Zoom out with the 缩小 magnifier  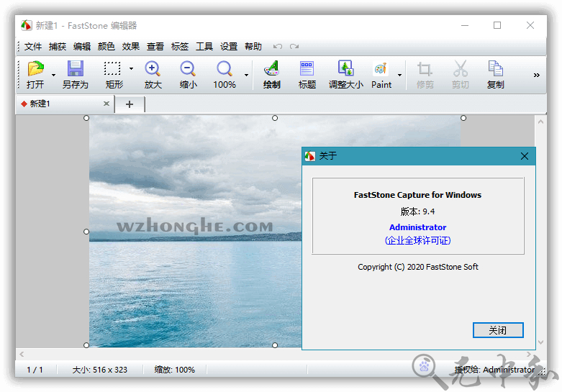point(188,75)
